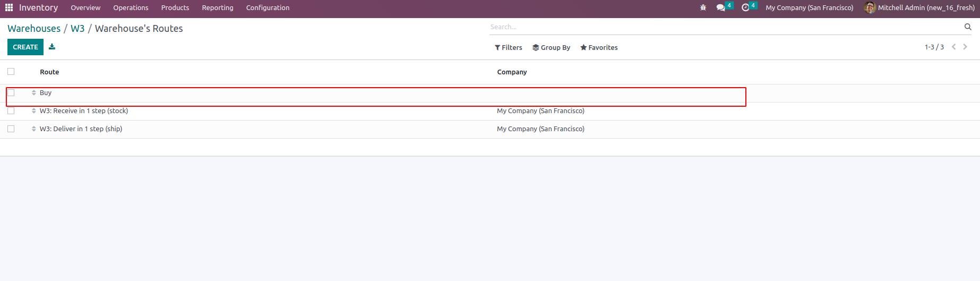Click the search magnifier icon
This screenshot has height=281, width=980.
click(x=967, y=27)
